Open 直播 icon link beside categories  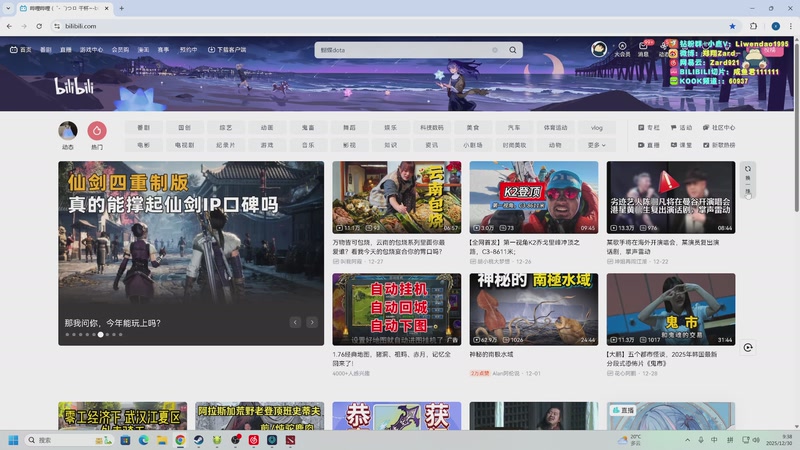(649, 145)
